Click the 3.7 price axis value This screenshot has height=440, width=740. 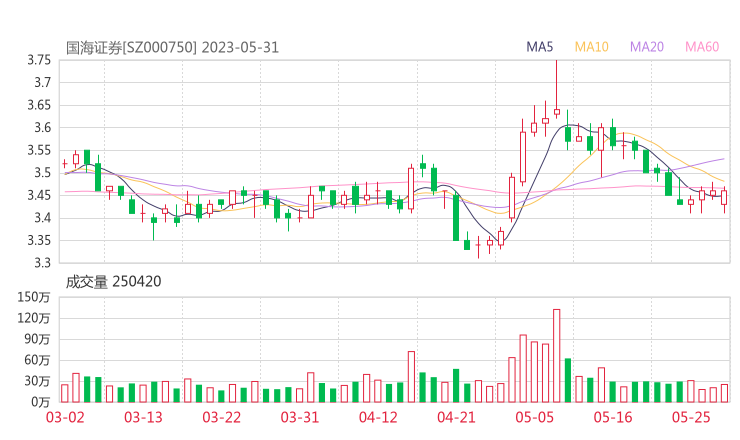click(x=42, y=83)
